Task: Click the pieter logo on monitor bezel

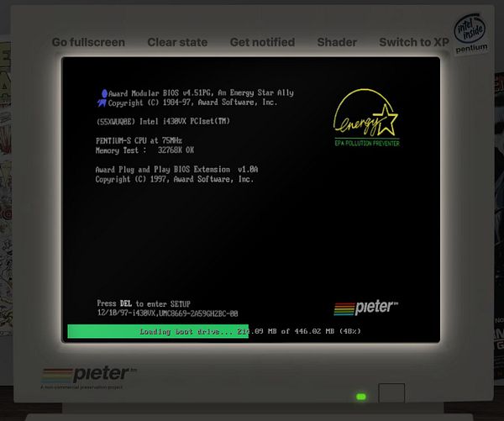Action: (x=89, y=375)
